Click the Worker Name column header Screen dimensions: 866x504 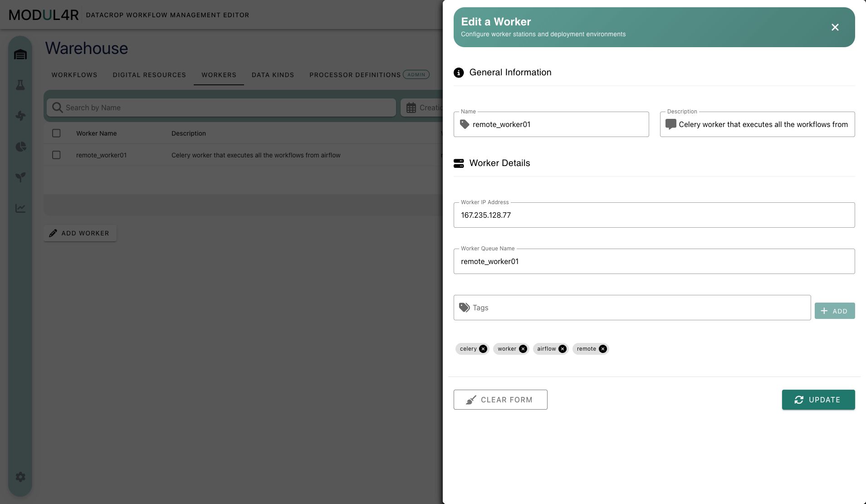(96, 133)
